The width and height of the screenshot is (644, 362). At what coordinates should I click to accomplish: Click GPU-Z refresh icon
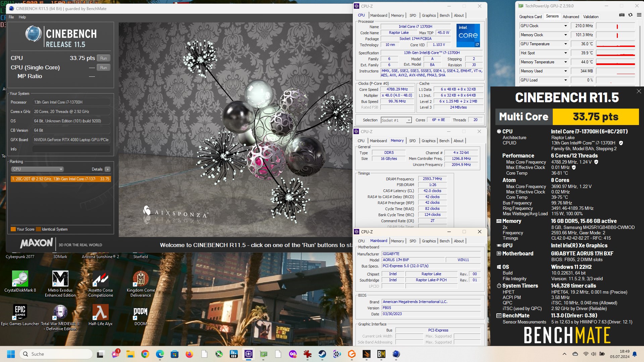click(630, 15)
